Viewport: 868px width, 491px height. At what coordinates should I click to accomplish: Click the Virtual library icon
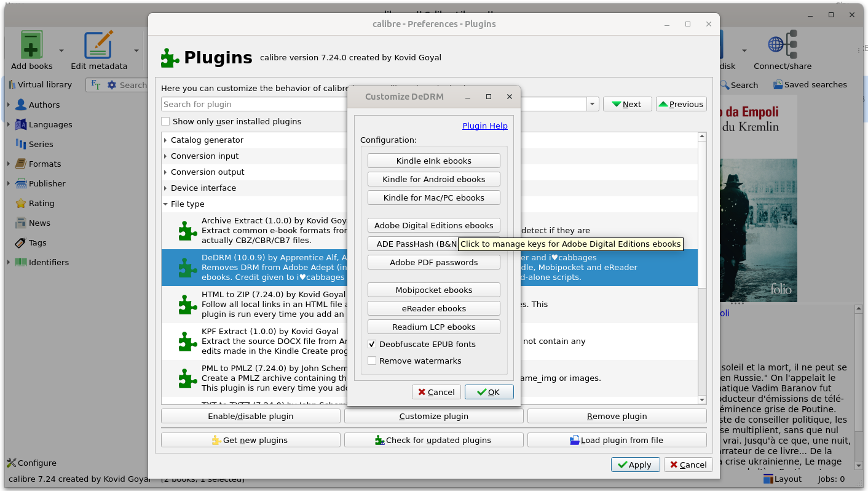[11, 84]
